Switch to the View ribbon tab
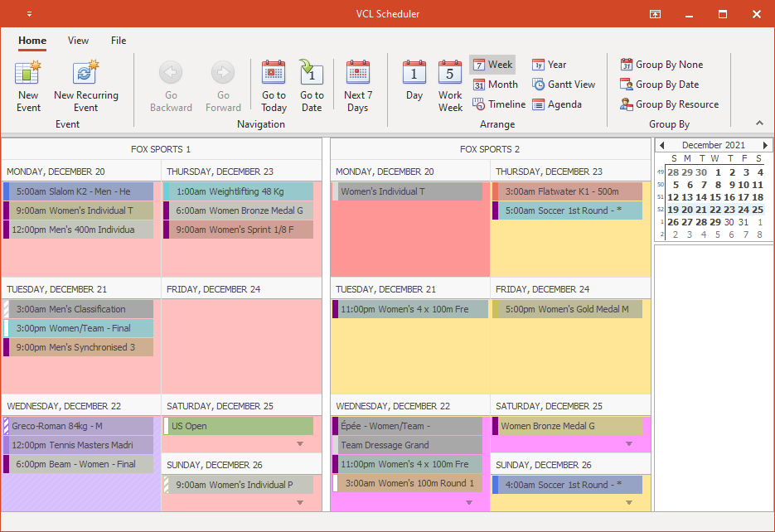The image size is (775, 532). point(78,40)
